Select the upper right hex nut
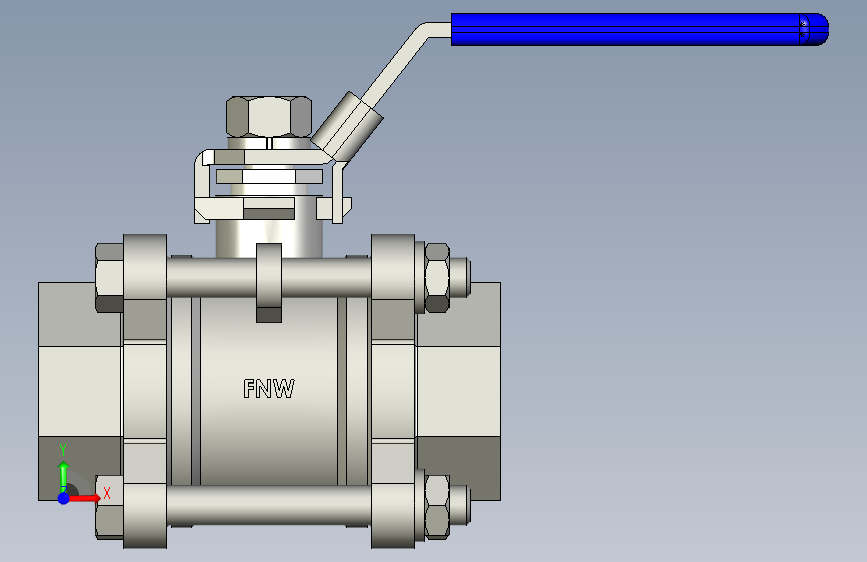867x562 pixels. (437, 278)
